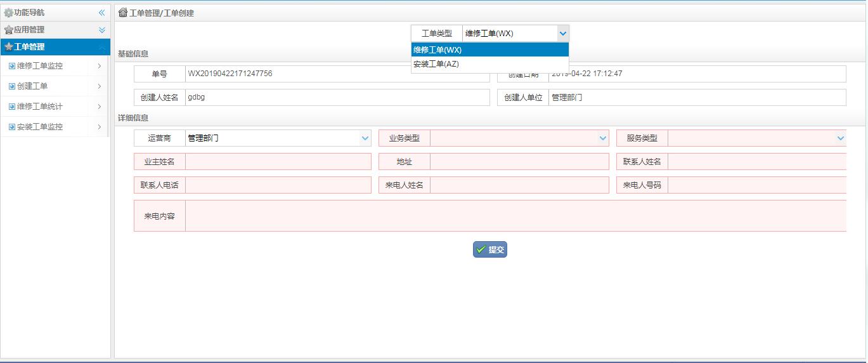Click the icon before 维修工单监控
Screen dimensions: 868x363
click(x=11, y=66)
